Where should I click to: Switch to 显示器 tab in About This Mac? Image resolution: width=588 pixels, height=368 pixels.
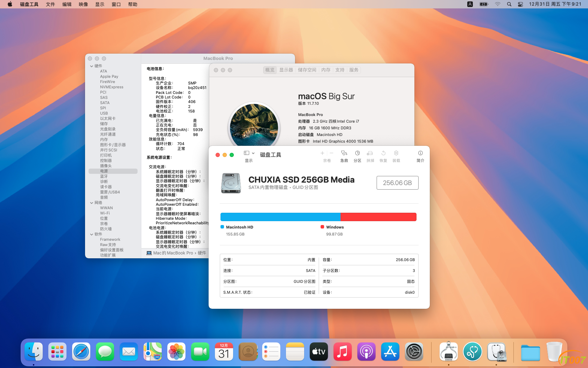(x=286, y=70)
